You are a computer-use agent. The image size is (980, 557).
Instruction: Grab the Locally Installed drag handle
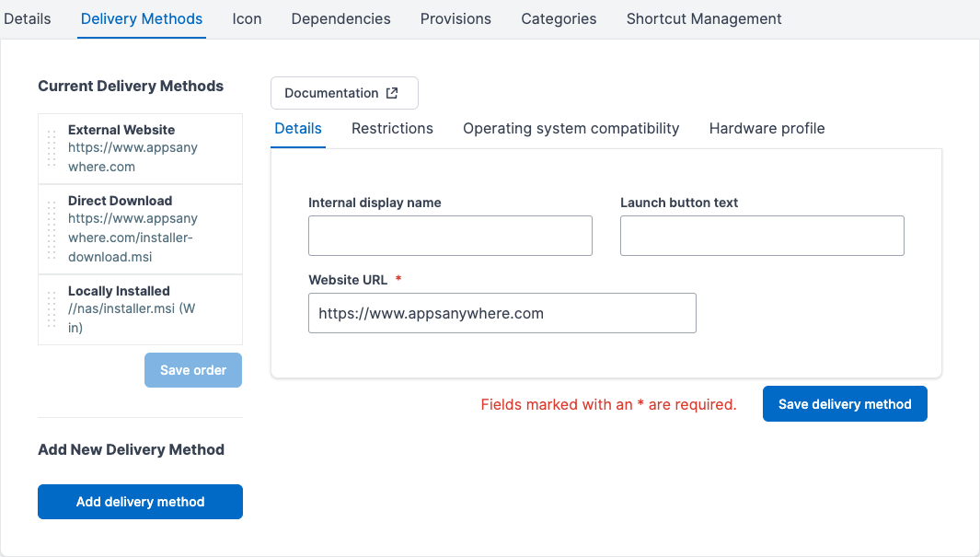52,309
